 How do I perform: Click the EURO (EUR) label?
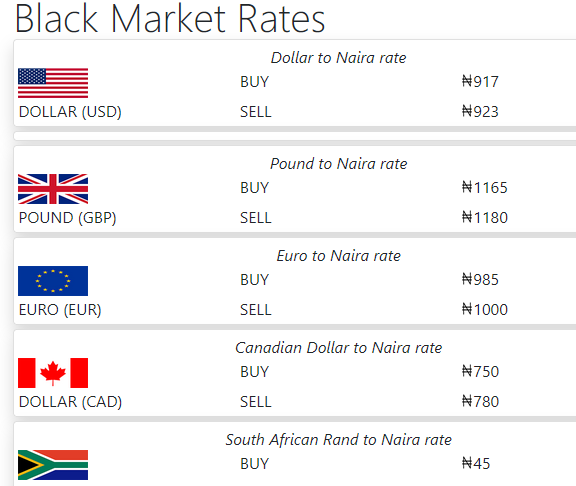tap(60, 310)
